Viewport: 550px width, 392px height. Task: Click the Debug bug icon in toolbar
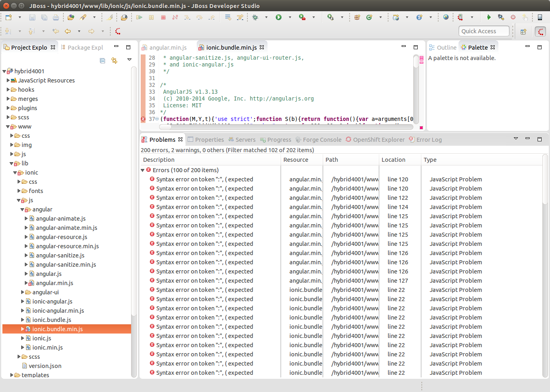[255, 17]
